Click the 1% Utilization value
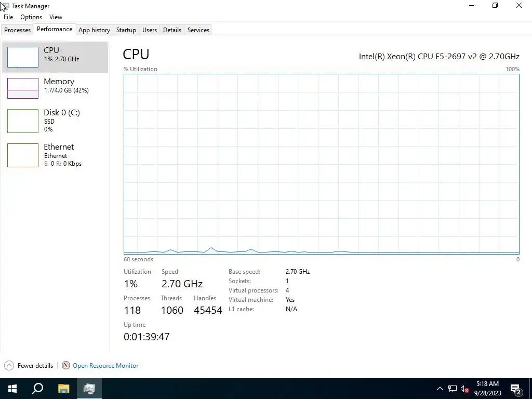This screenshot has width=532, height=399. click(130, 284)
